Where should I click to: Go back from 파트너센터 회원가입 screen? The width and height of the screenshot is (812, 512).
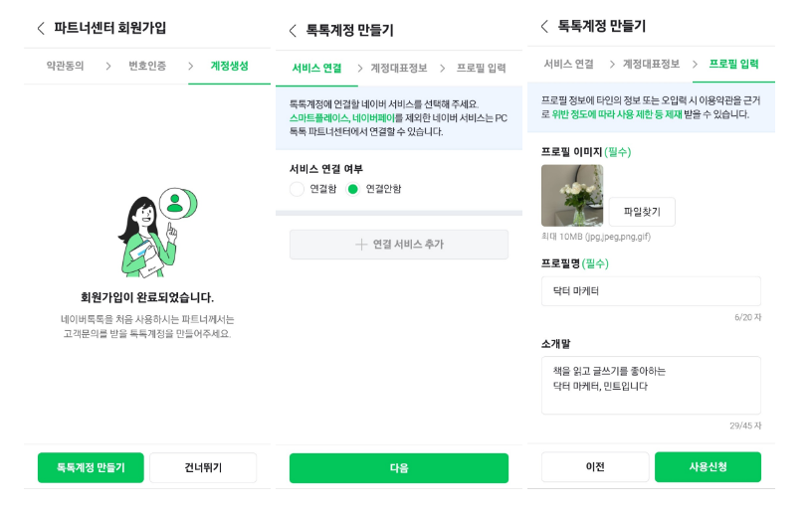(x=41, y=28)
